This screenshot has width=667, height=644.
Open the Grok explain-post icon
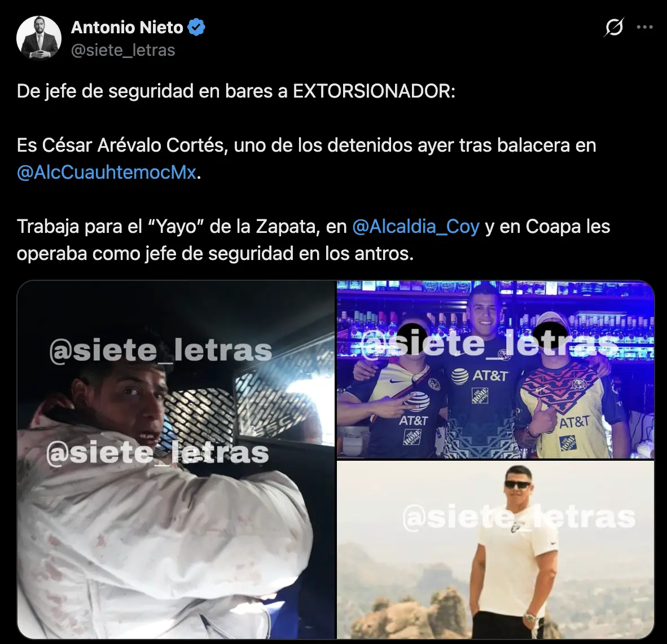[x=614, y=27]
